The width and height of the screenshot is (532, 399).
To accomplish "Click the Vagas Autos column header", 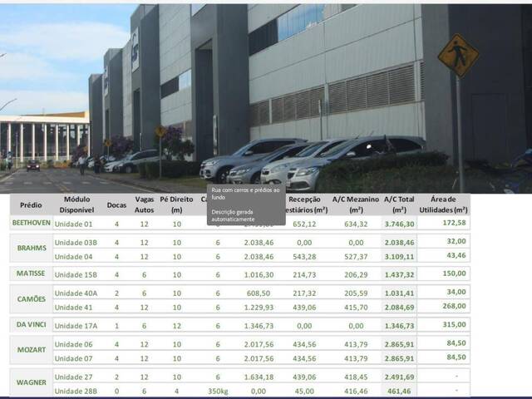I will pyautogui.click(x=144, y=204).
